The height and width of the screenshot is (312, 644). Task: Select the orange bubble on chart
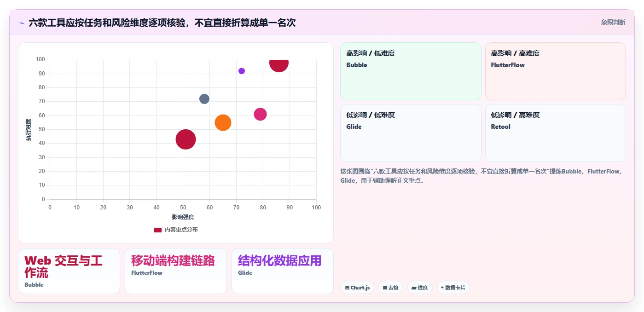coord(223,122)
